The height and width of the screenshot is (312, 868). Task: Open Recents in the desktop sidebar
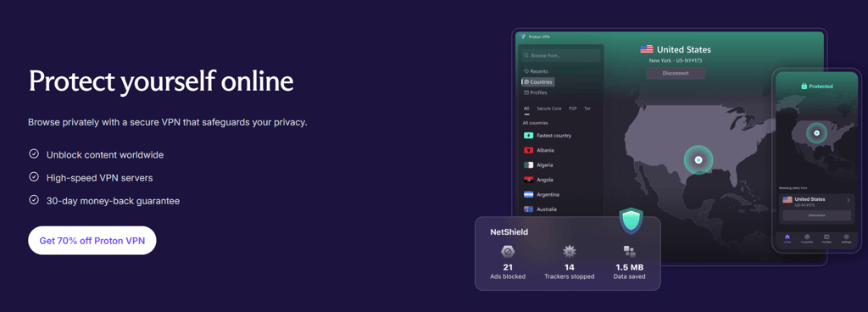(x=536, y=71)
